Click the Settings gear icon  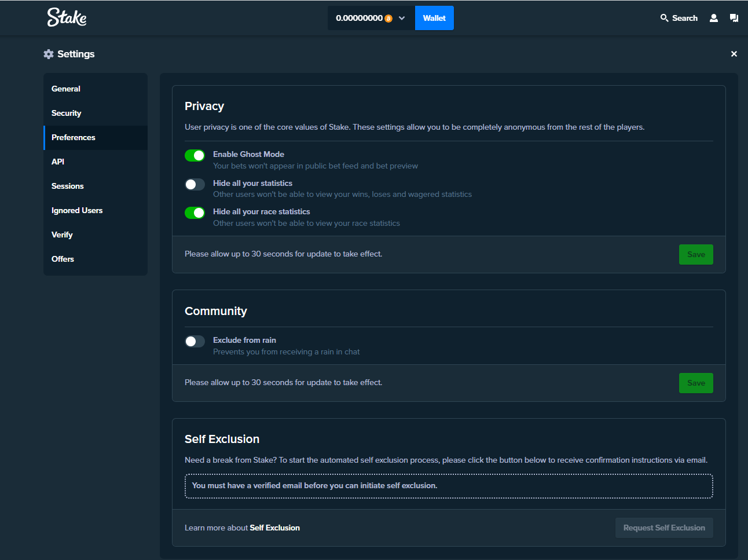pyautogui.click(x=49, y=54)
